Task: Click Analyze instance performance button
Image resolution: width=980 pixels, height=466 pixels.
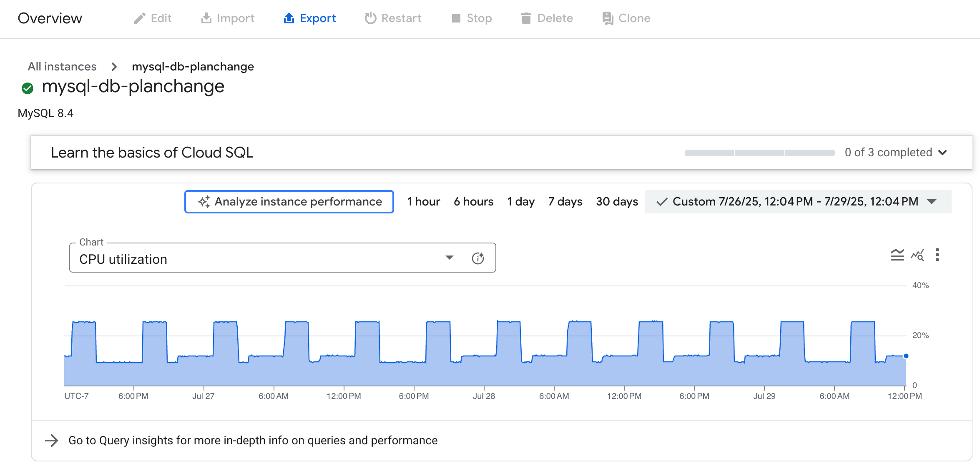Action: click(289, 202)
